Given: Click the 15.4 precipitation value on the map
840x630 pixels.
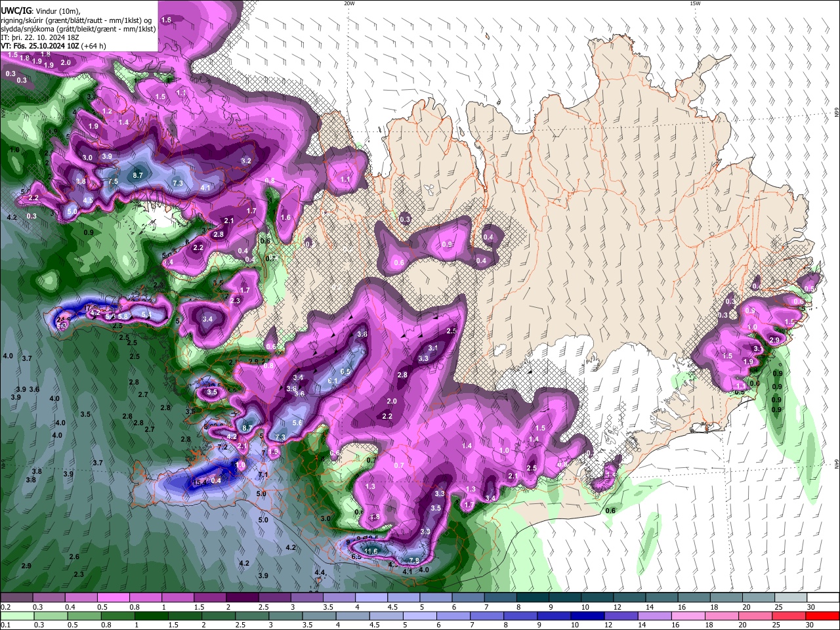Looking at the screenshot, I should [200, 482].
